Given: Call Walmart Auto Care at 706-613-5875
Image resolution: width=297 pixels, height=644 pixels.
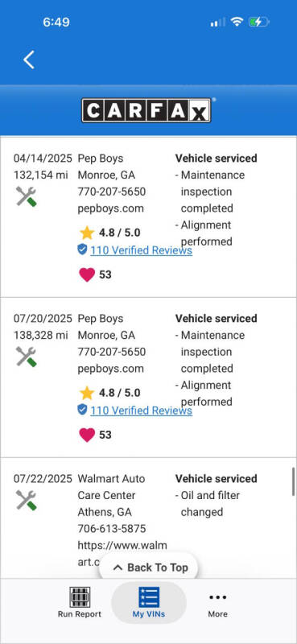Looking at the screenshot, I should pos(112,528).
